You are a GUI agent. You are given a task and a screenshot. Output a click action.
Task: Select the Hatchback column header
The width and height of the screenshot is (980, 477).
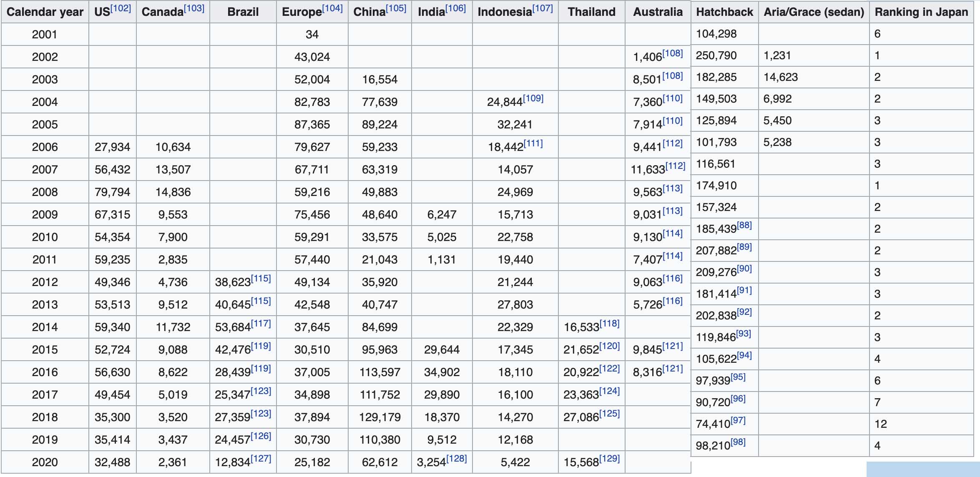point(724,12)
